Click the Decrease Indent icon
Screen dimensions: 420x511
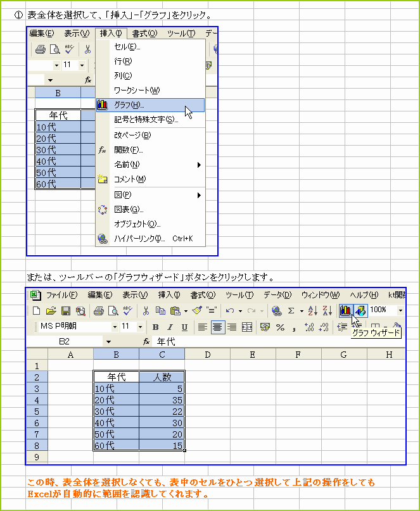[x=341, y=327]
